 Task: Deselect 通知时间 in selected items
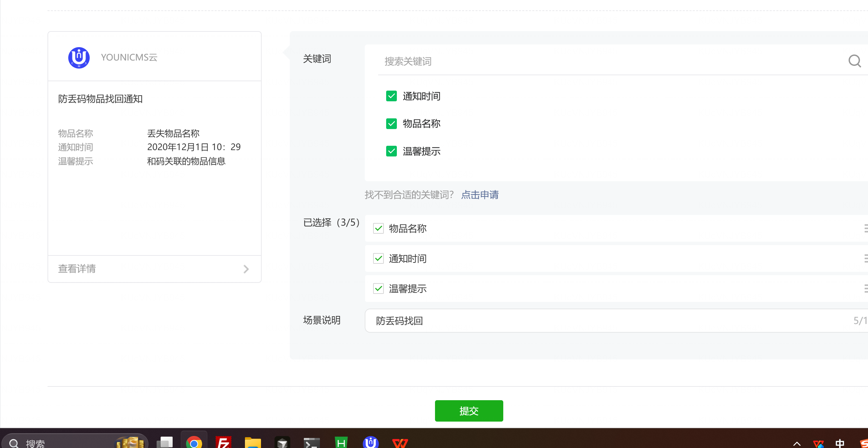378,258
